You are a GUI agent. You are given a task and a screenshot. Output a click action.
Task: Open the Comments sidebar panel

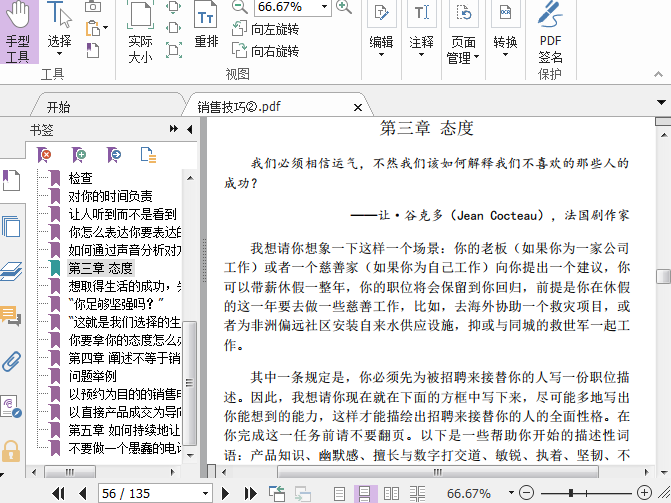click(x=11, y=316)
